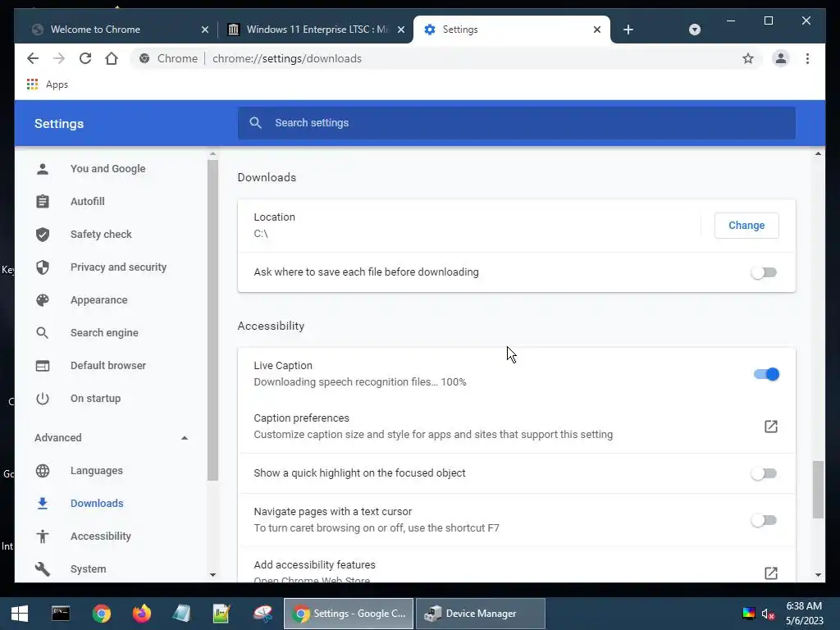This screenshot has height=630, width=840.
Task: Open the notebook app on taskbar
Action: pos(181,614)
